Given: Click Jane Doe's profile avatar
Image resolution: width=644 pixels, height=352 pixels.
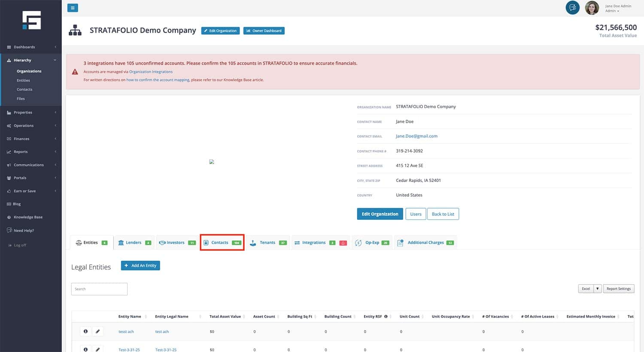Looking at the screenshot, I should pos(592,8).
